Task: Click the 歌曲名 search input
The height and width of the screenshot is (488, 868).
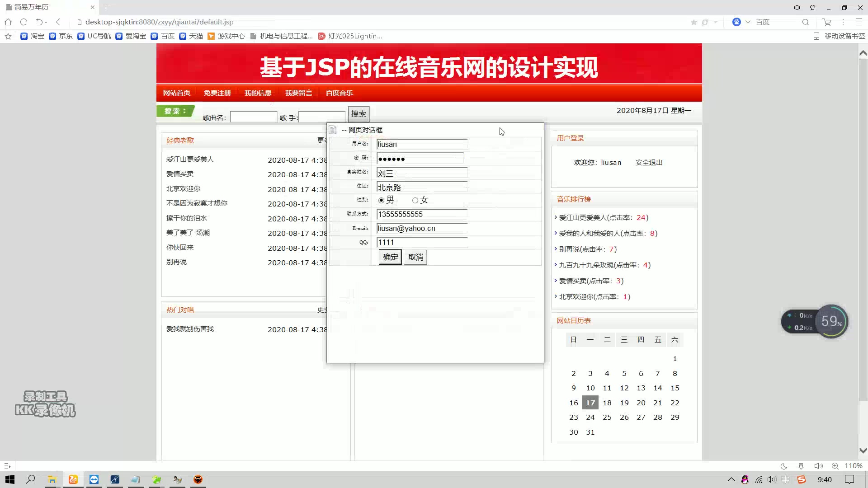Action: (254, 117)
